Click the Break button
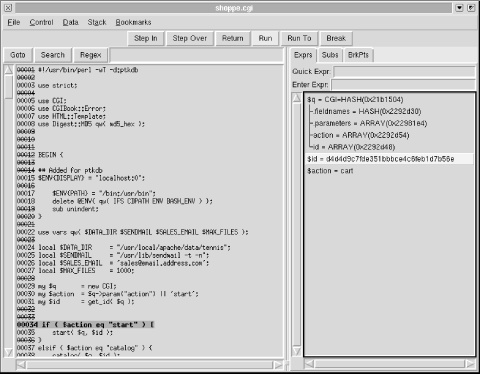Image resolution: width=481 pixels, height=374 pixels. coord(336,38)
